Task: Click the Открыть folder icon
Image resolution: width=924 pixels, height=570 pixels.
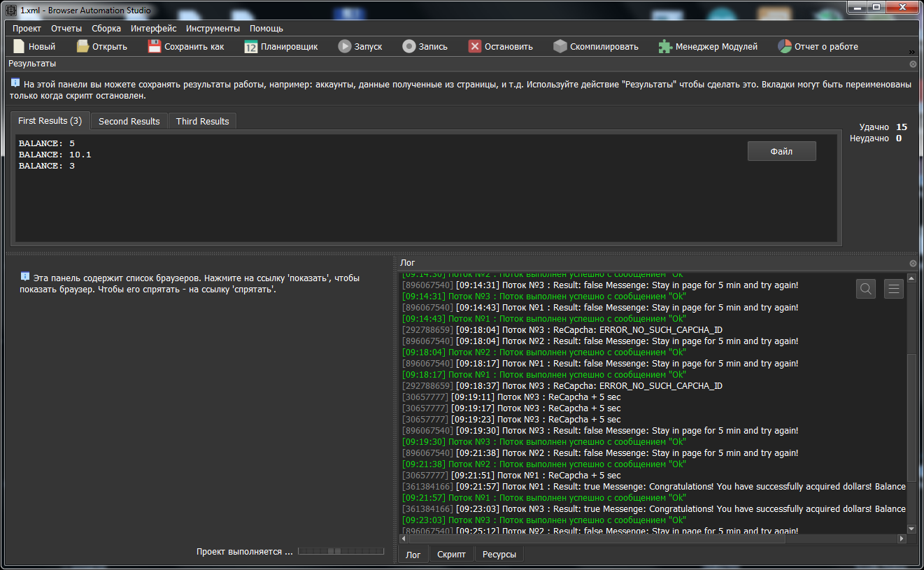Action: click(83, 46)
